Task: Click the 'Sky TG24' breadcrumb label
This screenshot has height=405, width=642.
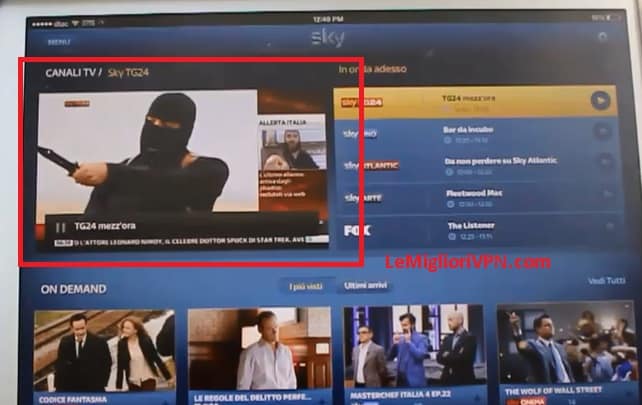Action: [x=128, y=73]
